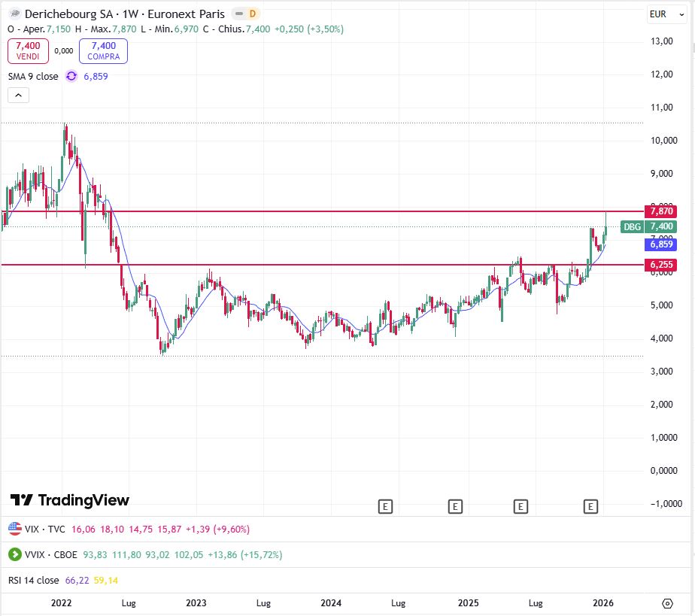The height and width of the screenshot is (616, 695).
Task: Open the earnings marker before 2025
Action: [455, 506]
